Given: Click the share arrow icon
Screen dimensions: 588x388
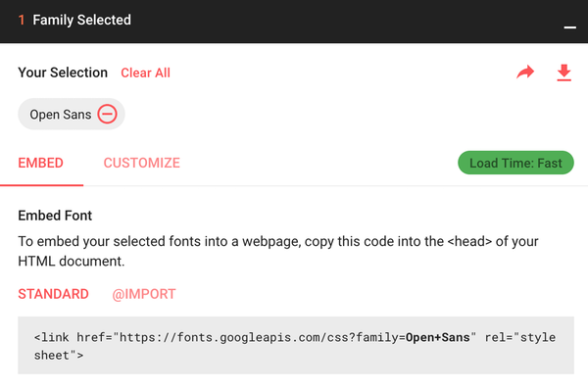Looking at the screenshot, I should [x=525, y=72].
